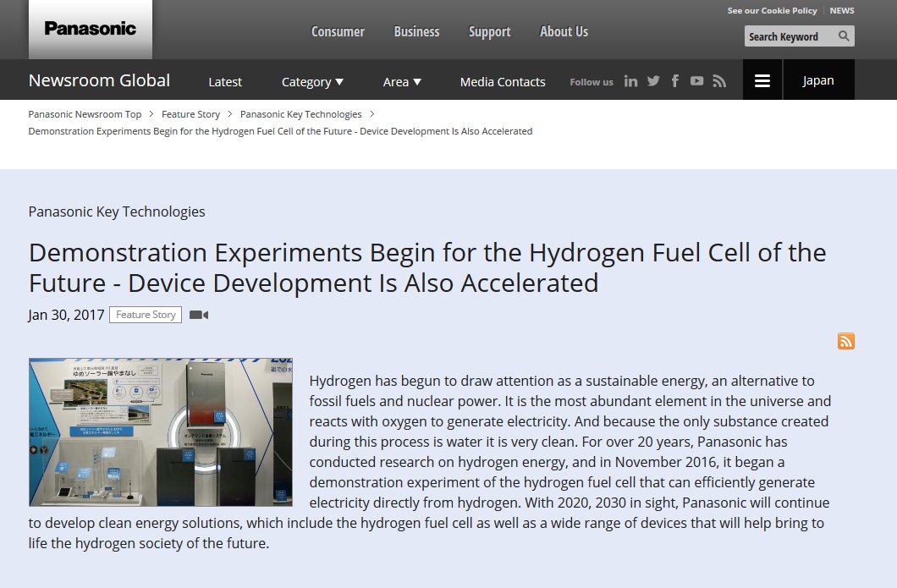Click the Twitter follow icon
Viewport: 897px width, 588px height.
click(652, 80)
